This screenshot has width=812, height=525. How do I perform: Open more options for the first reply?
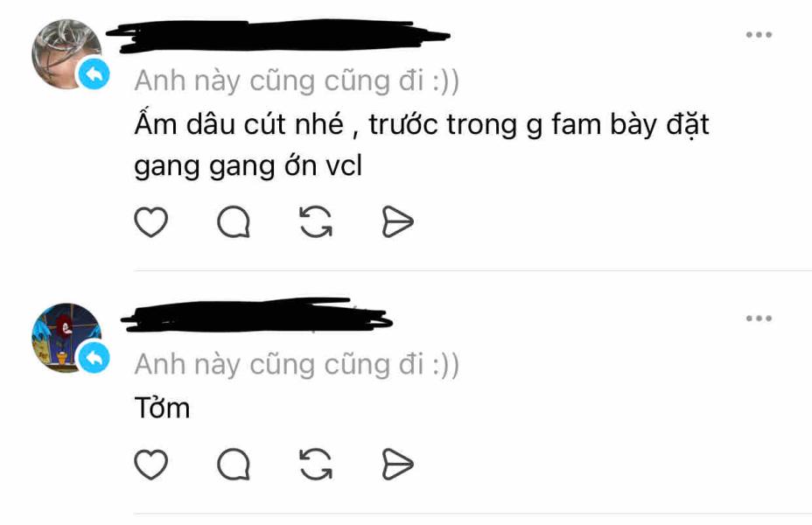click(759, 35)
